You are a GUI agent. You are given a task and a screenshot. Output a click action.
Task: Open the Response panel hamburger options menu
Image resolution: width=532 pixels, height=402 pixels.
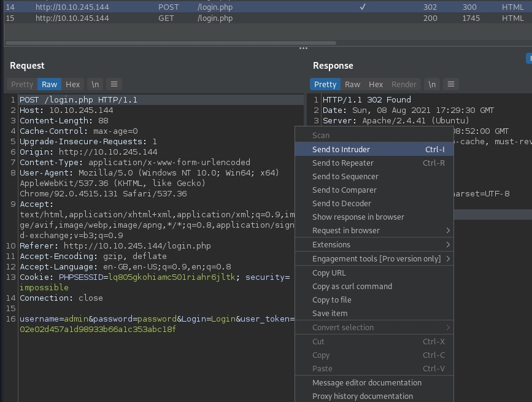450,84
